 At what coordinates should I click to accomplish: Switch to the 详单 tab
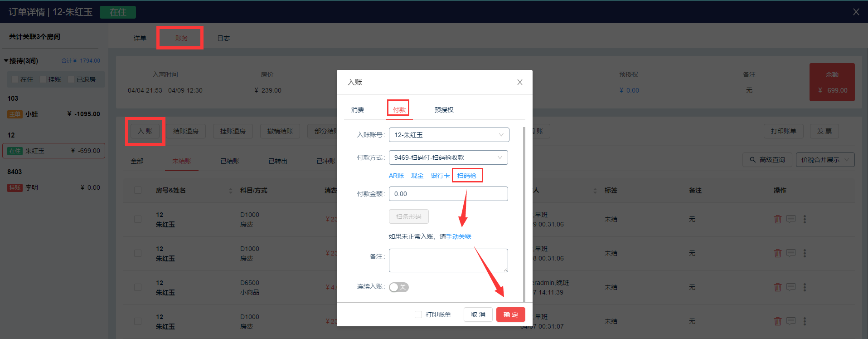pos(140,38)
